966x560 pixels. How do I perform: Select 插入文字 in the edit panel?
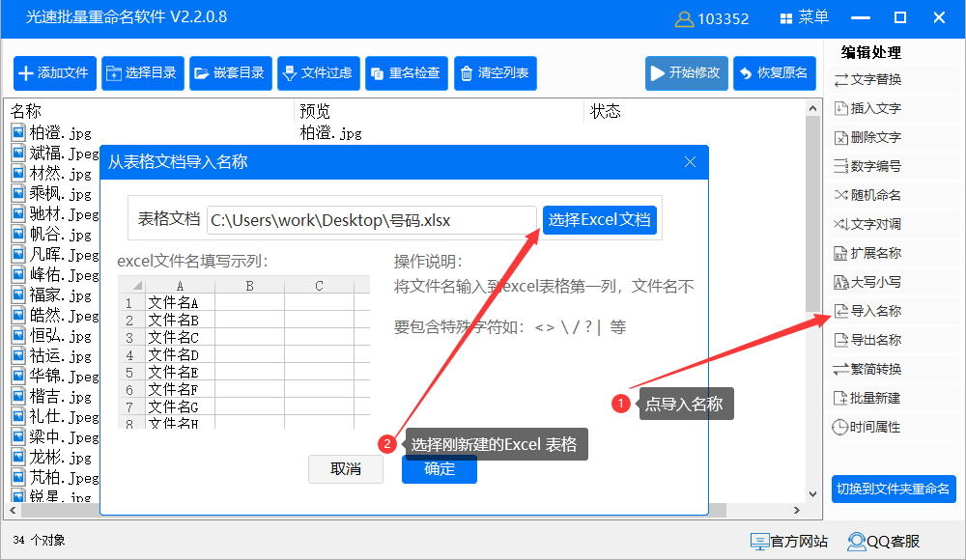point(868,108)
